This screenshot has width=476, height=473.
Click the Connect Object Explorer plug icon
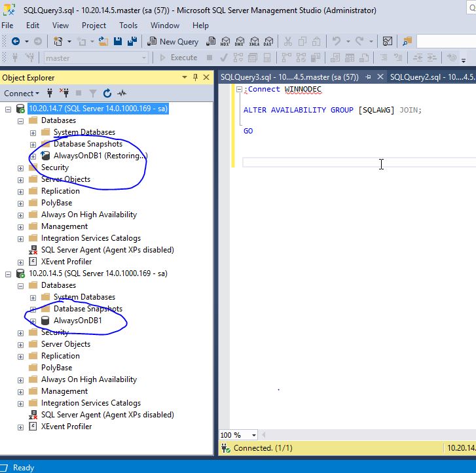click(x=50, y=93)
